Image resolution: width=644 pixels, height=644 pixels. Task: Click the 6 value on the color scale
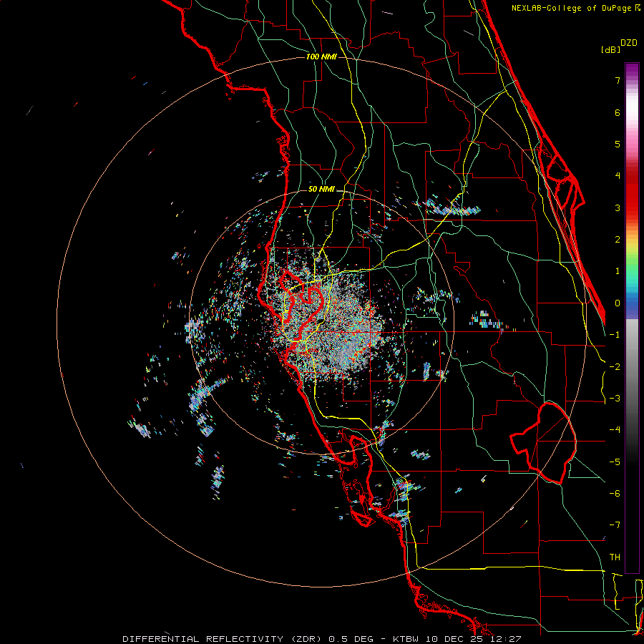618,112
